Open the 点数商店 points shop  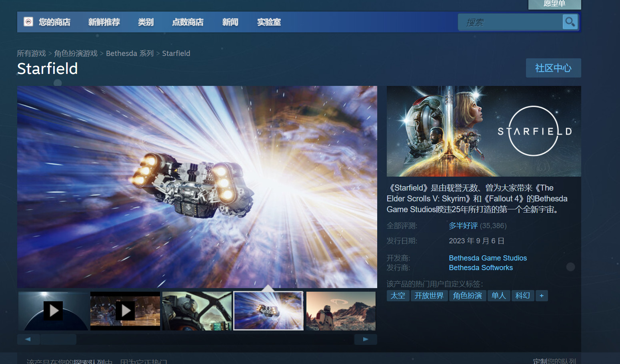(x=188, y=22)
